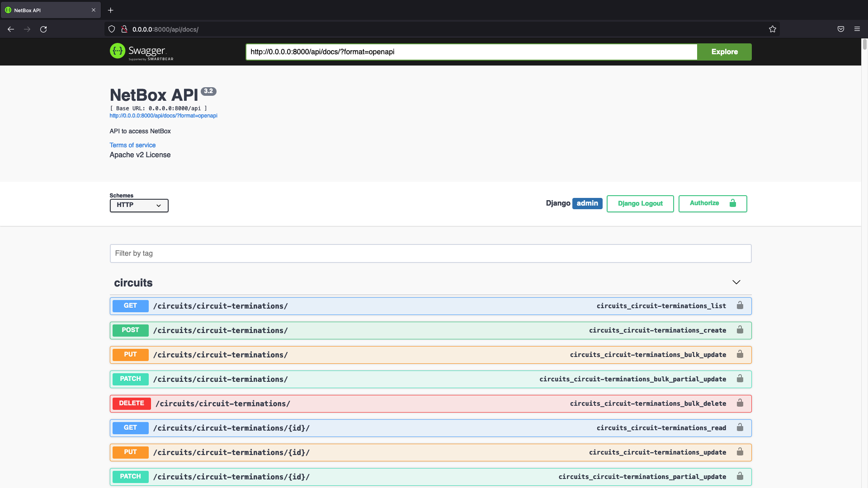Click the padlock on the POST circuit-terminations row
Viewport: 868px width, 488px height.
pos(740,330)
